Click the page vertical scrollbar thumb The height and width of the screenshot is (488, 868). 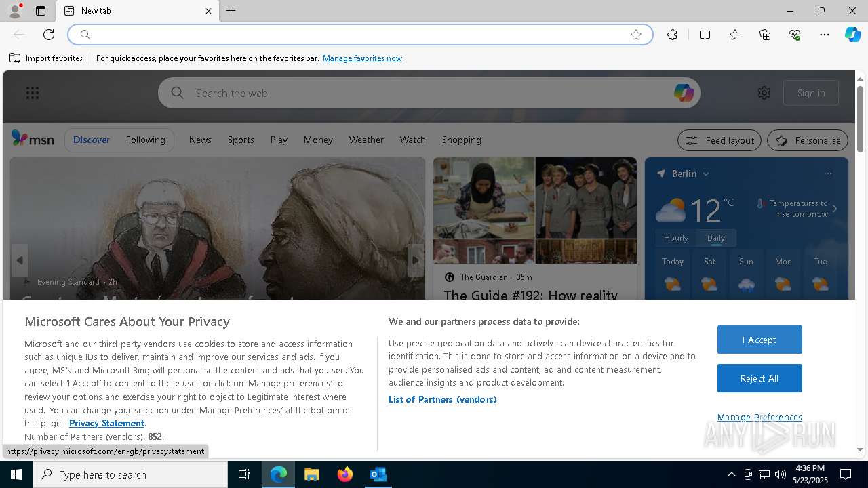(x=860, y=119)
